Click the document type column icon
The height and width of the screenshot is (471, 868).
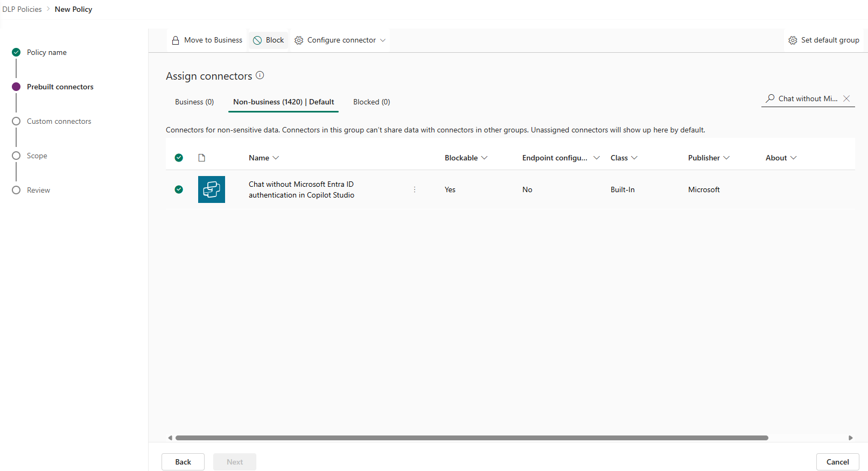point(202,158)
